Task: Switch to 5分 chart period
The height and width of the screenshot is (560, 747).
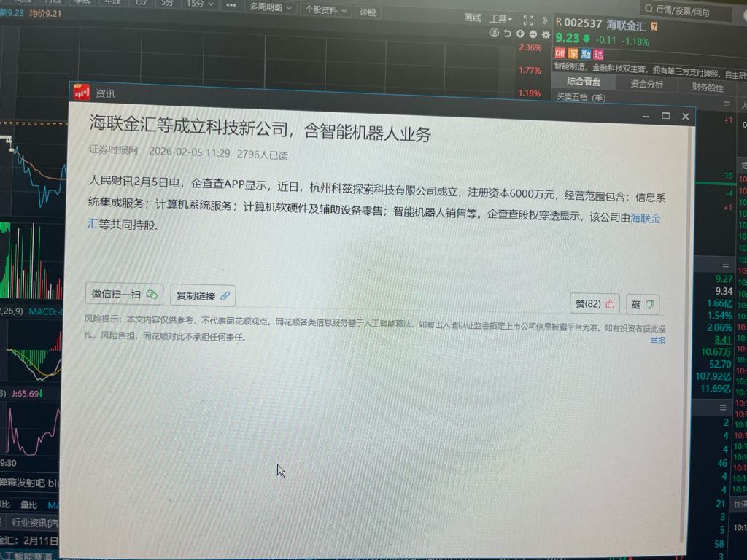Action: [167, 4]
